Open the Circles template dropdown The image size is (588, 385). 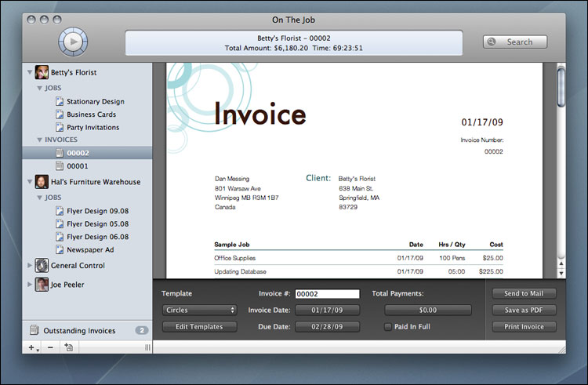(x=198, y=310)
